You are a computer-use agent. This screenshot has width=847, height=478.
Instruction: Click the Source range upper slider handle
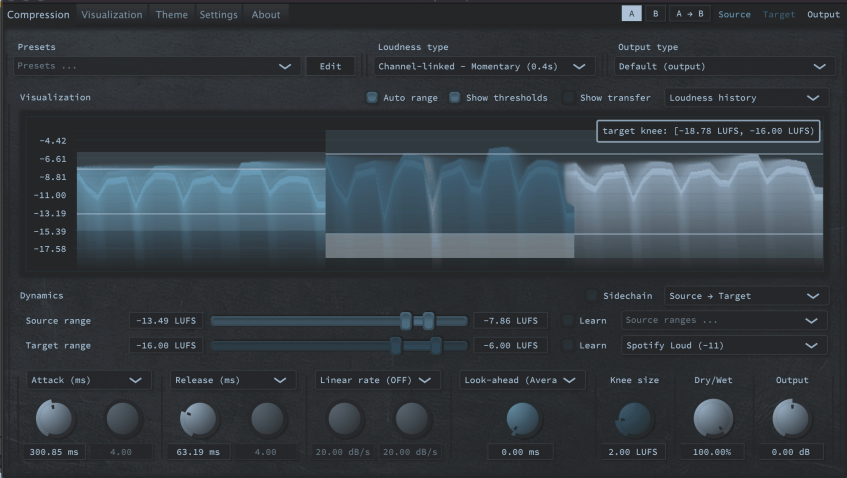(x=428, y=321)
